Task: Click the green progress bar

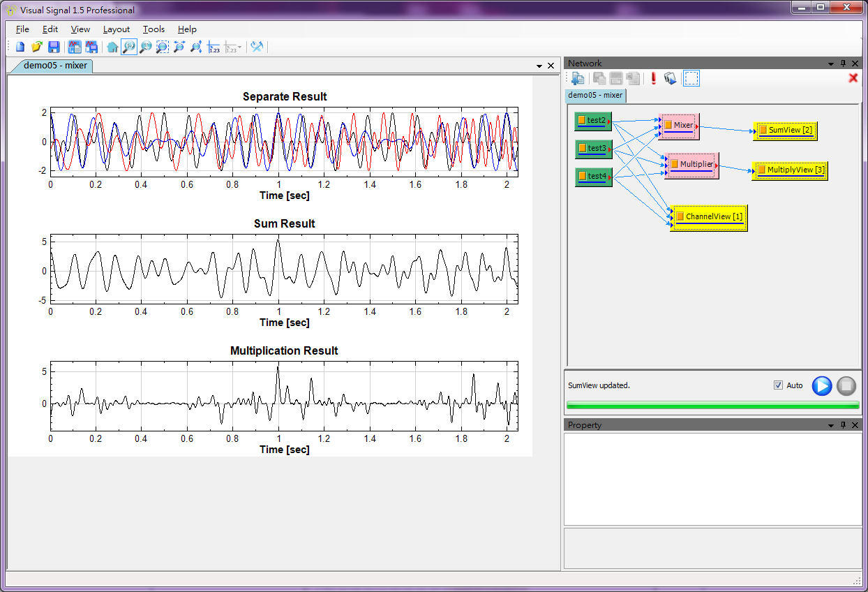Action: [x=712, y=405]
